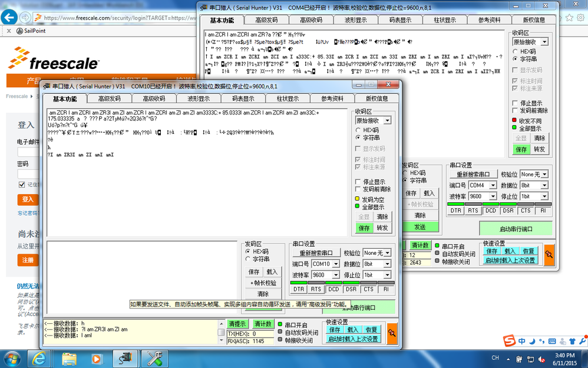Toggle the remember-me checkbox on Freescale login

point(21,185)
